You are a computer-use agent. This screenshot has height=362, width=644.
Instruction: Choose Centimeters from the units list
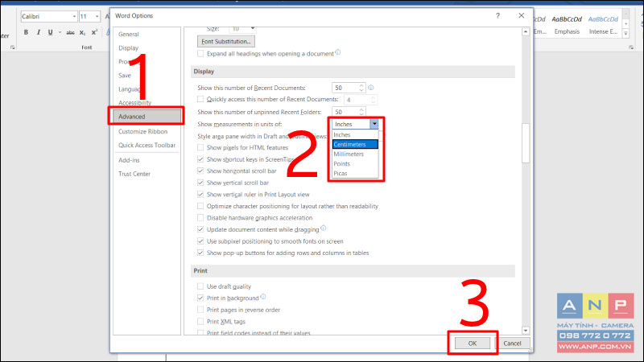355,144
